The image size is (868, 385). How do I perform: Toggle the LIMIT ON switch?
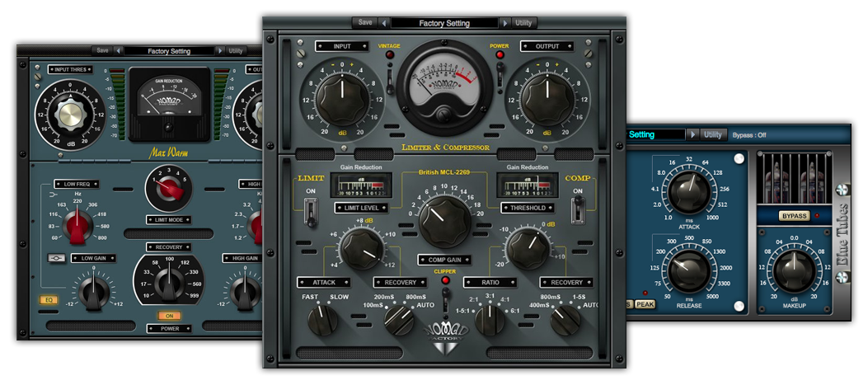click(x=311, y=212)
